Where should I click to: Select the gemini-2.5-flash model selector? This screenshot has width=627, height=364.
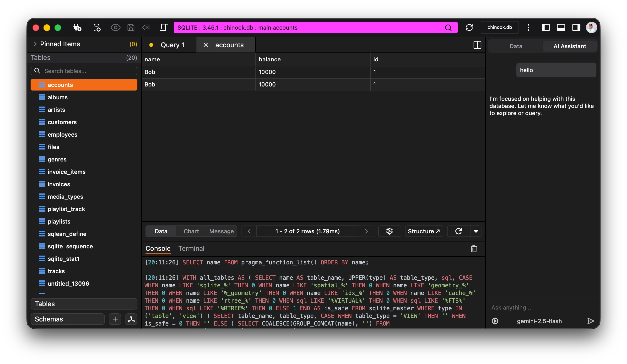click(539, 321)
